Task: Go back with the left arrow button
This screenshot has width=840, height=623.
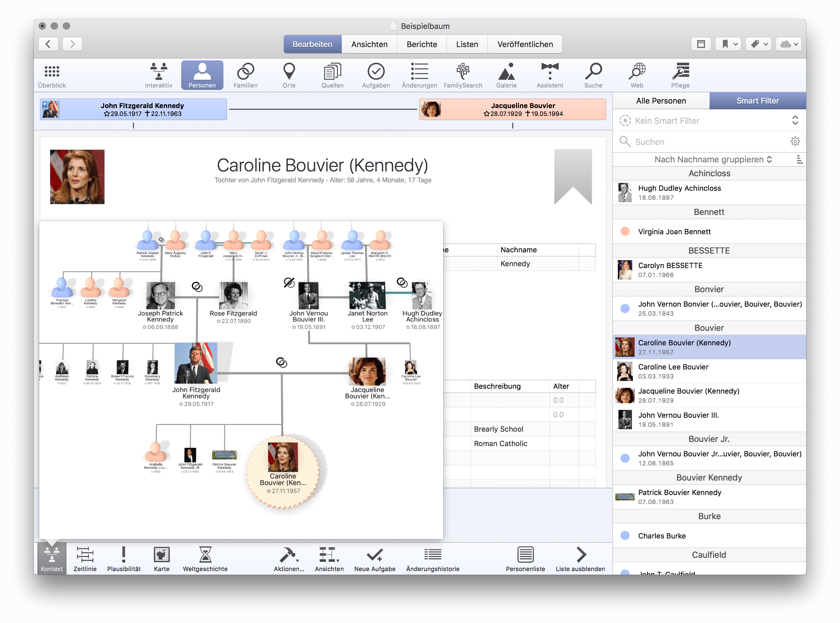Action: [x=48, y=44]
